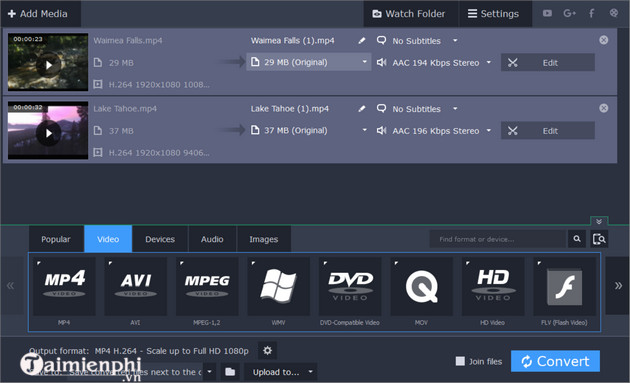The width and height of the screenshot is (630, 383).
Task: Click H.264 1920x1080 1008... info text
Action: tap(159, 84)
